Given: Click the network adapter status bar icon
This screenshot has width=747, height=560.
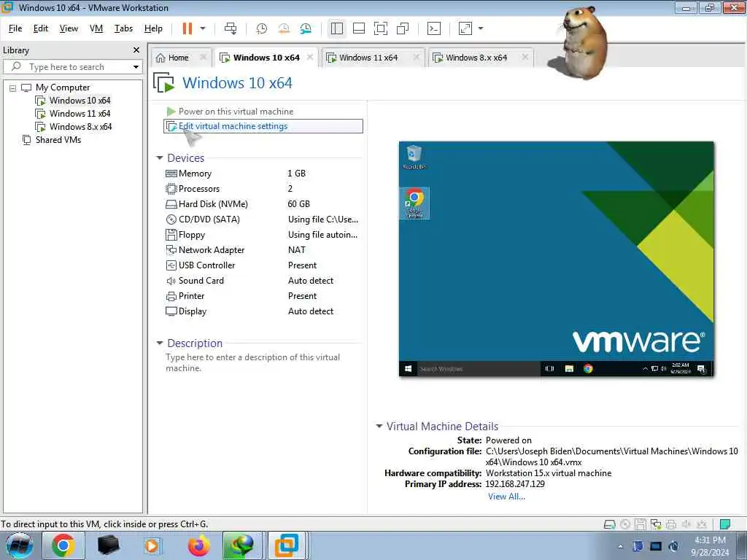Looking at the screenshot, I should click(656, 524).
